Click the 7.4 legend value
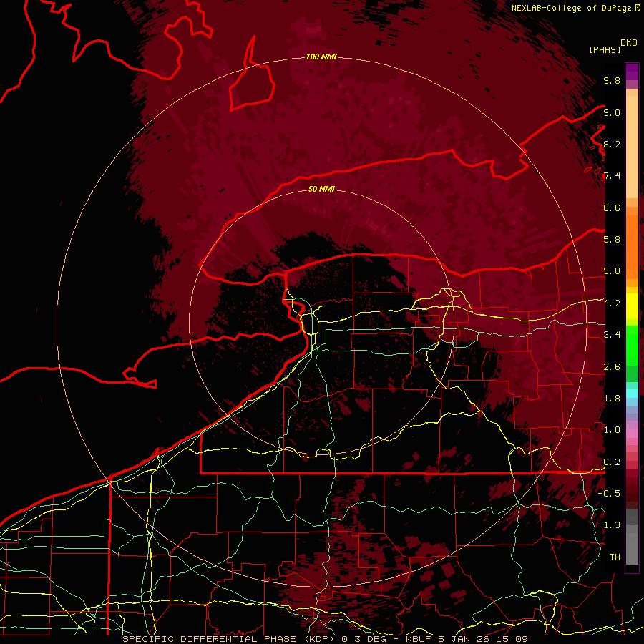Screen dimensions: 644x644 coord(612,176)
